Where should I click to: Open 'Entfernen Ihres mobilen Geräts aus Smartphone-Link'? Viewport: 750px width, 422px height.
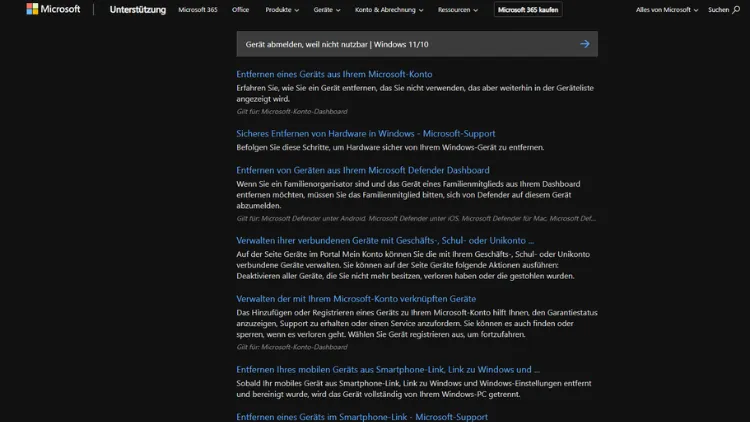(x=388, y=369)
